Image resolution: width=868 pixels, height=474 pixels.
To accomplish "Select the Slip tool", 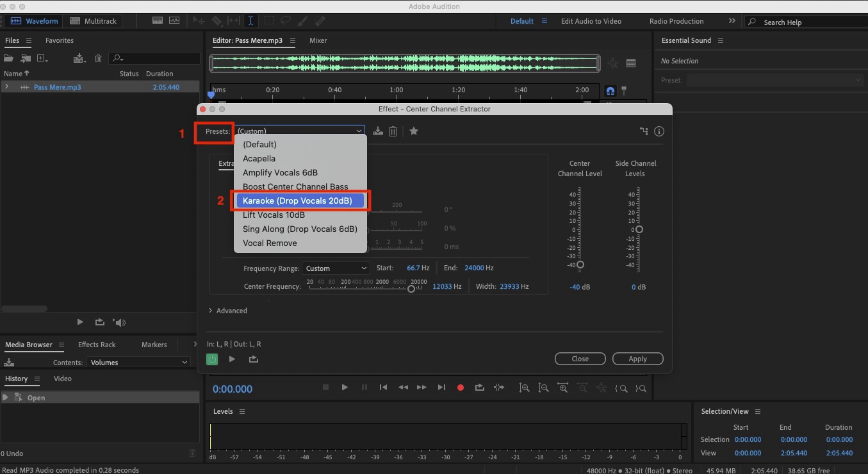I will coord(234,20).
